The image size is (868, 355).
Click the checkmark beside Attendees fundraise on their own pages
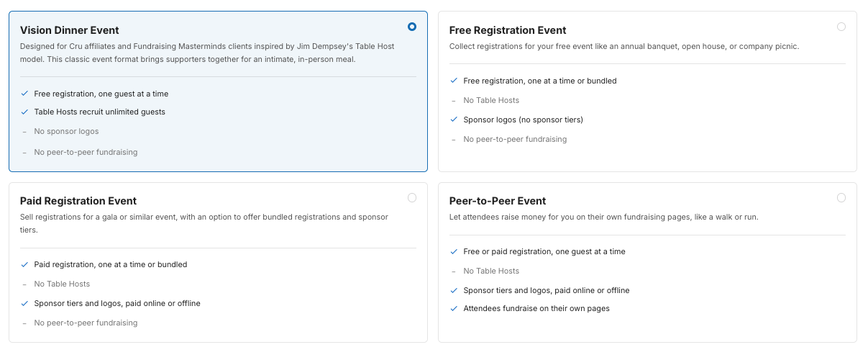click(454, 308)
